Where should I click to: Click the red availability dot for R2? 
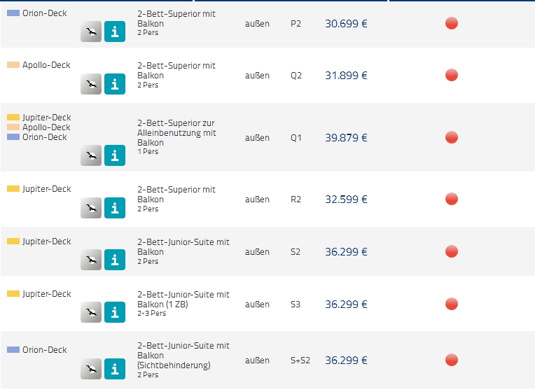[x=452, y=199]
